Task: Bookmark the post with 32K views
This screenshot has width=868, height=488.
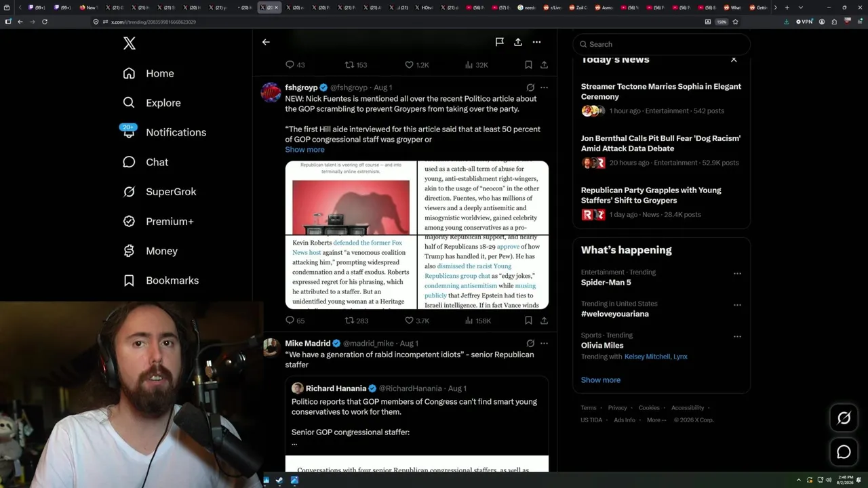Action: pyautogui.click(x=528, y=65)
